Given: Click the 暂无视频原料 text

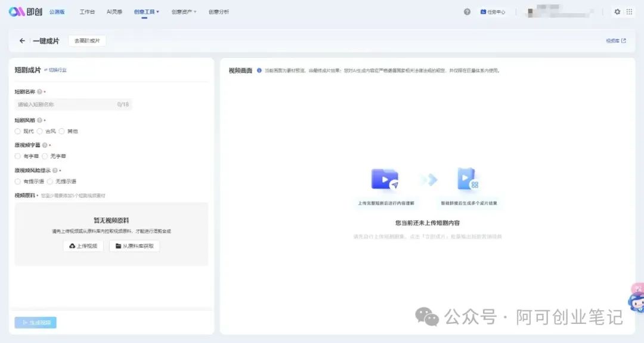Looking at the screenshot, I should [x=112, y=221].
